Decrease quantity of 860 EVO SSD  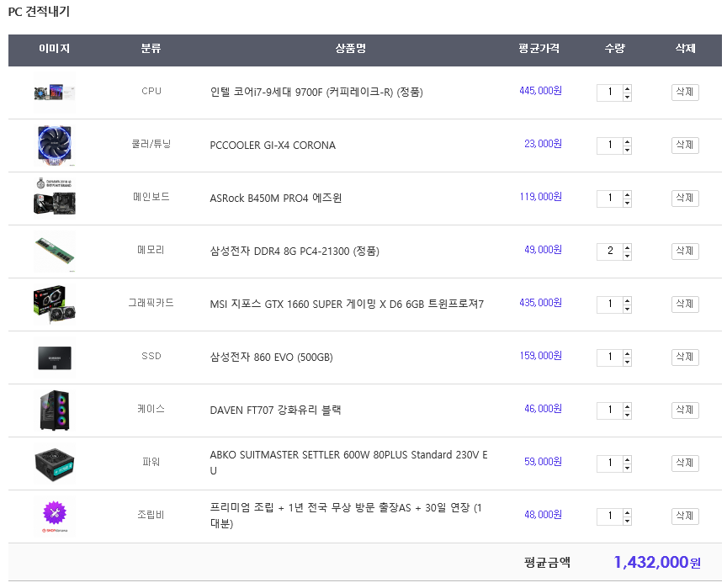point(627,362)
